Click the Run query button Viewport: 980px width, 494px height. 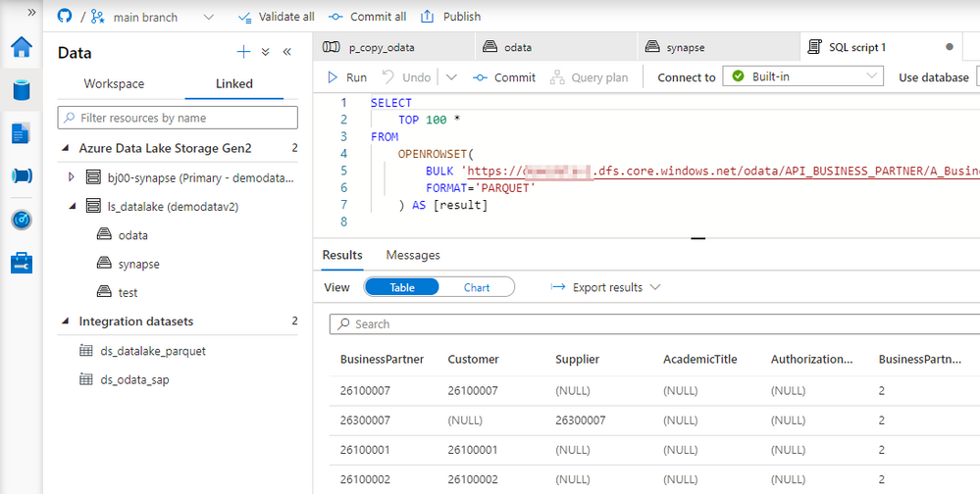[347, 77]
